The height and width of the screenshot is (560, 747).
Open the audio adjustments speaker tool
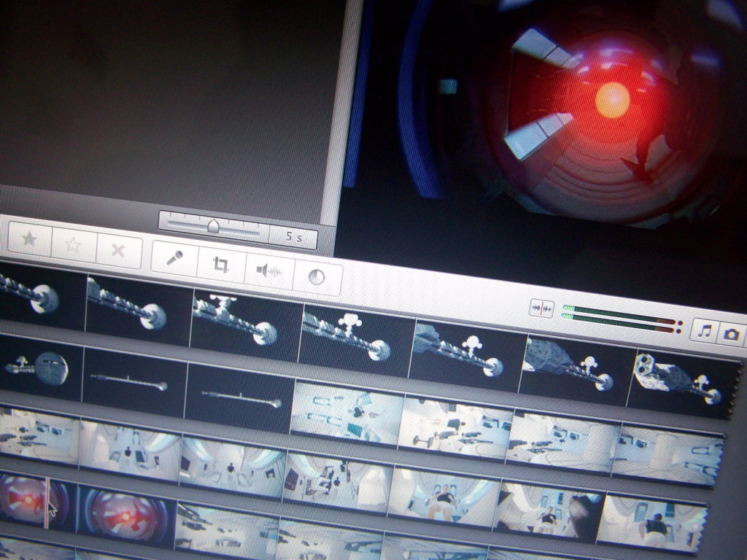click(269, 271)
